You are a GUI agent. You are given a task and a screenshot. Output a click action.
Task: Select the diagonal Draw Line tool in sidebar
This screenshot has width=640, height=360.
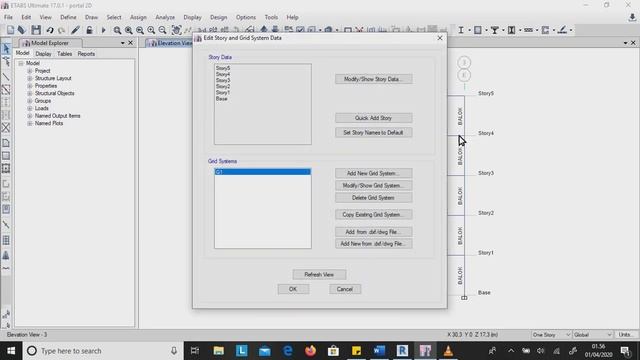click(x=6, y=76)
